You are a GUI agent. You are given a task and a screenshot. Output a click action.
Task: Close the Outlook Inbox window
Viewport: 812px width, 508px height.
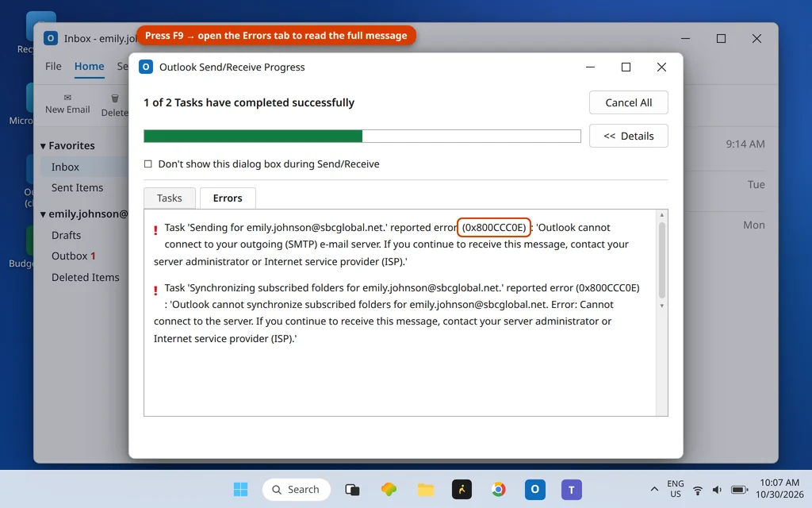[x=756, y=38]
